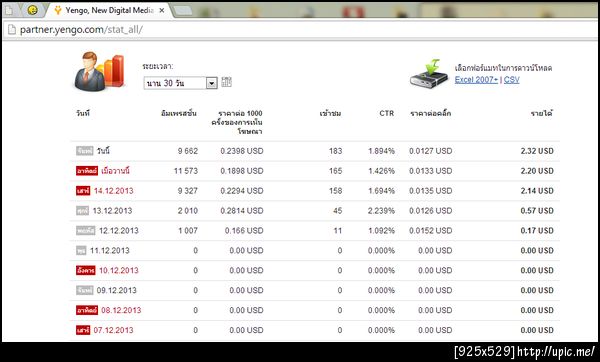The height and width of the screenshot is (362, 600).
Task: Click the red day badge for 14.12.2013
Action: pos(83,191)
